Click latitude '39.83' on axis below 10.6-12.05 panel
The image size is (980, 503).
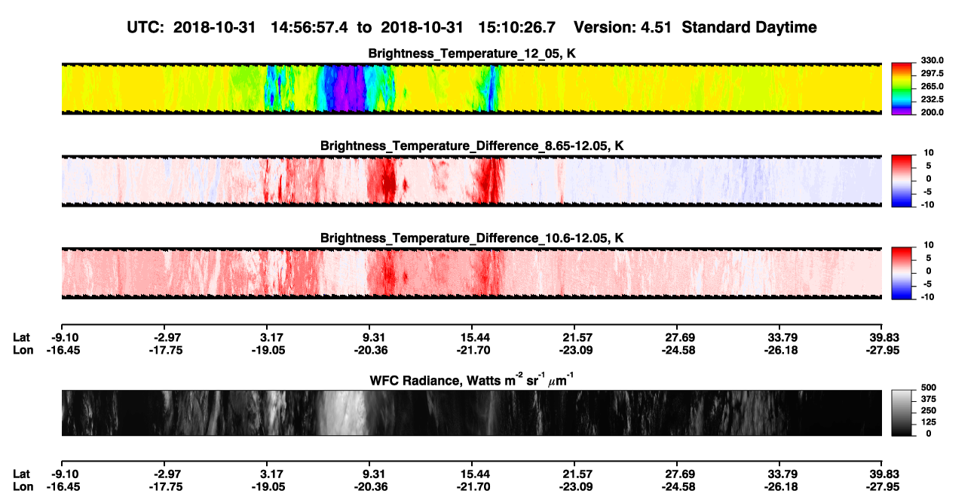884,337
